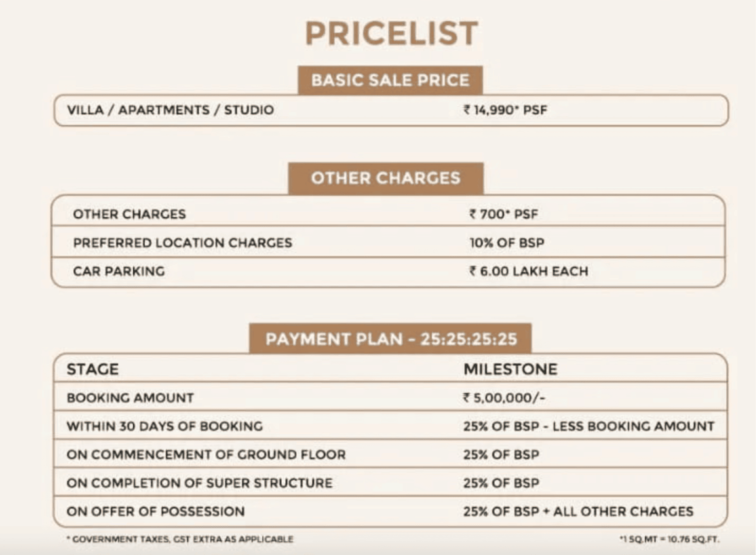This screenshot has height=555, width=756.
Task: Click the ₹ 700 PSF other charges value
Action: 504,214
